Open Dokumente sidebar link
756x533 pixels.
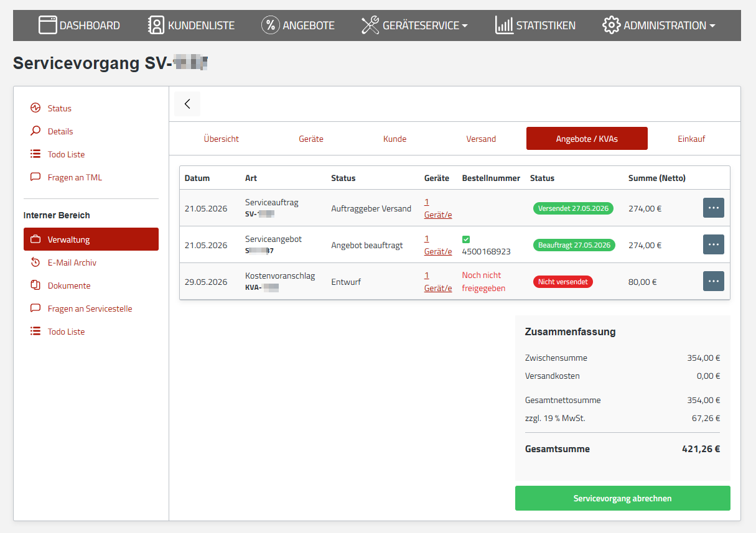pos(69,285)
